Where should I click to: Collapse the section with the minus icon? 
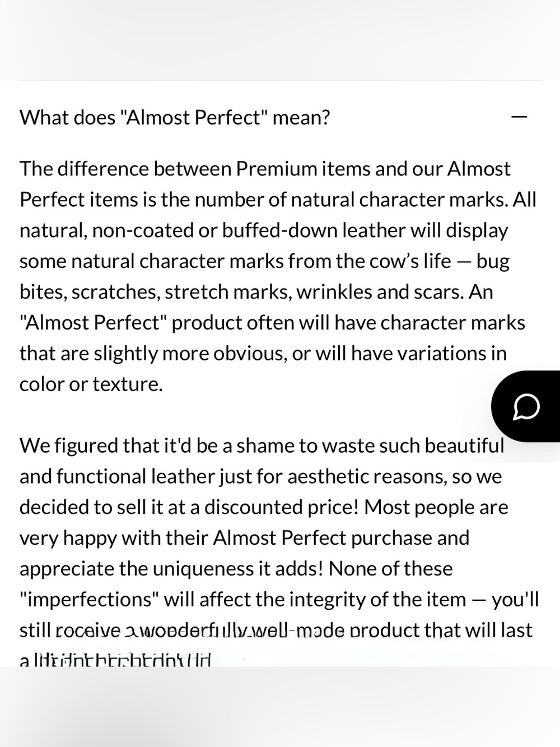click(520, 117)
